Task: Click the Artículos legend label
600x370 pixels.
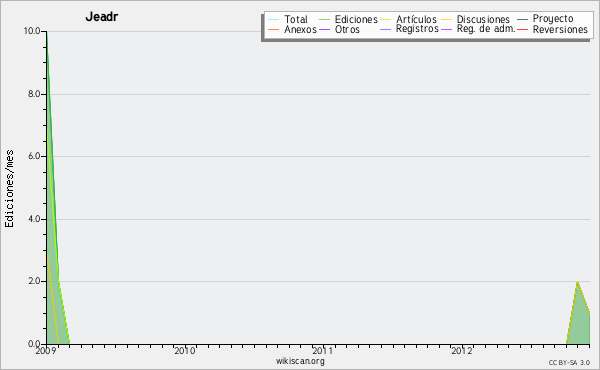Action: (416, 19)
